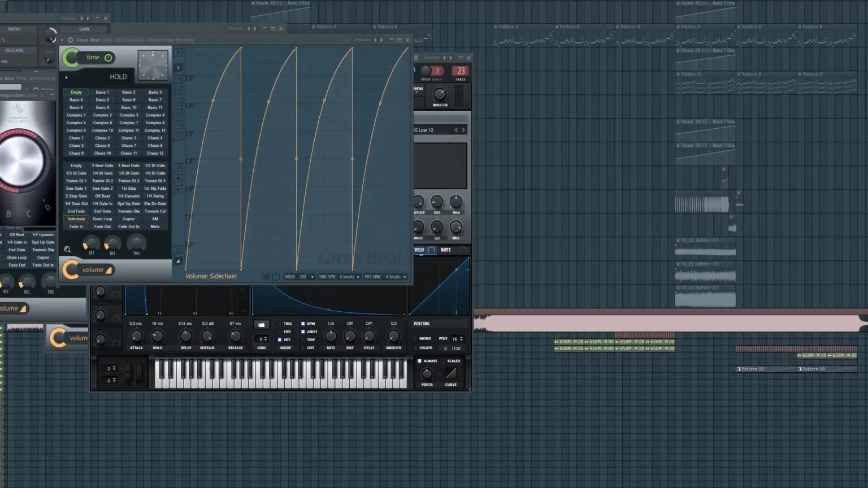Open the POS SYNC 4 beats dropdown
The height and width of the screenshot is (488, 868).
coord(385,277)
